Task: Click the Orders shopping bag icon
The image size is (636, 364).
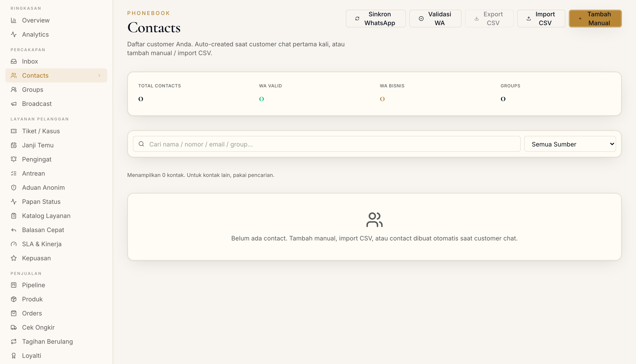Action: [x=14, y=313]
